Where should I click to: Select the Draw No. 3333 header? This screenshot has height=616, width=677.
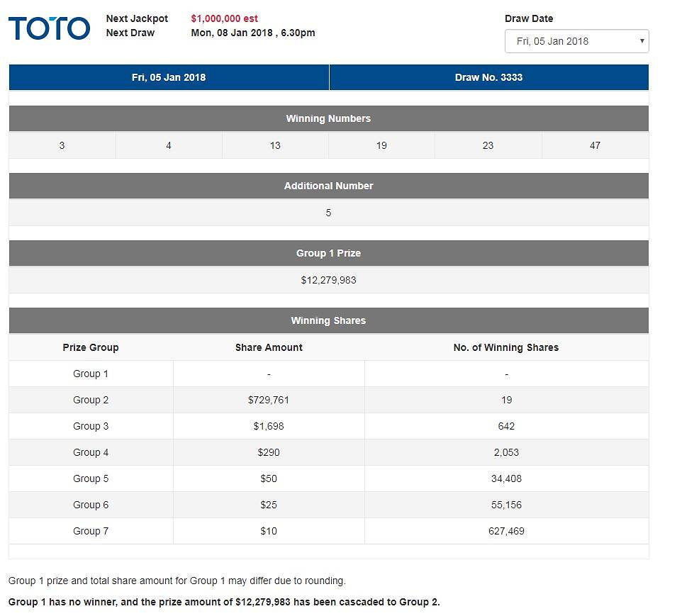click(488, 77)
